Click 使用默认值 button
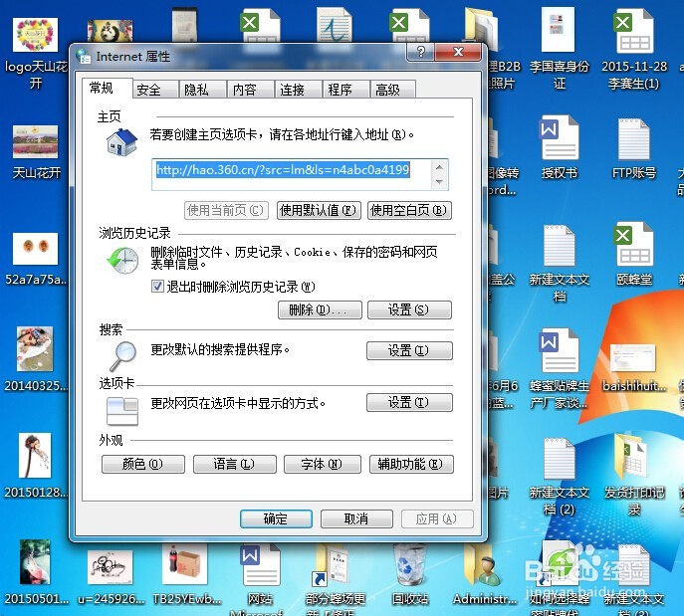The height and width of the screenshot is (616, 684). pos(319,211)
